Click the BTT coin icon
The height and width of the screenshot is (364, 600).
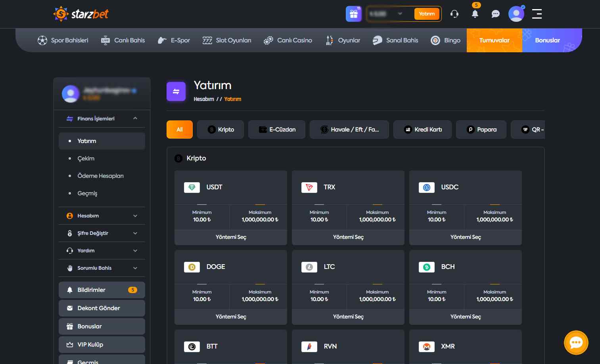192,347
